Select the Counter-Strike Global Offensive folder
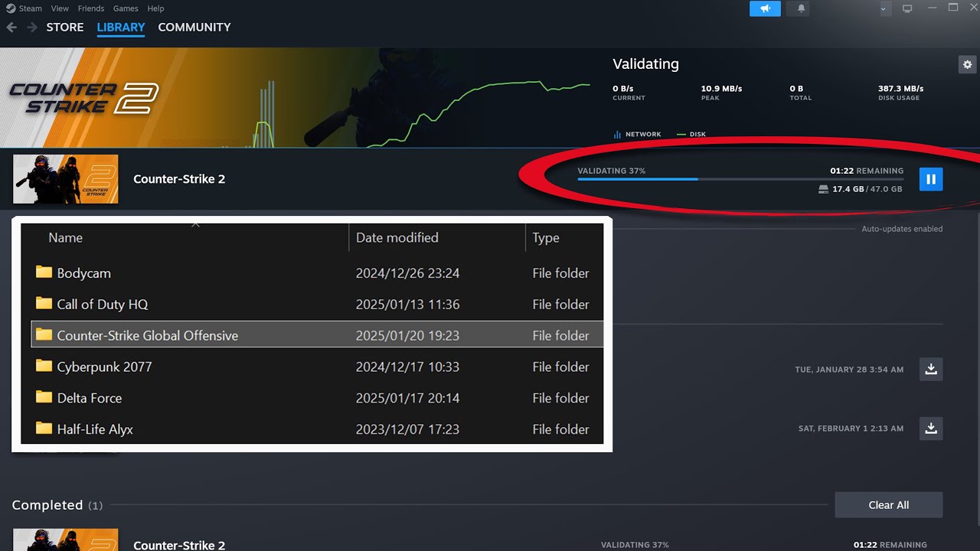This screenshot has width=980, height=551. click(x=317, y=335)
